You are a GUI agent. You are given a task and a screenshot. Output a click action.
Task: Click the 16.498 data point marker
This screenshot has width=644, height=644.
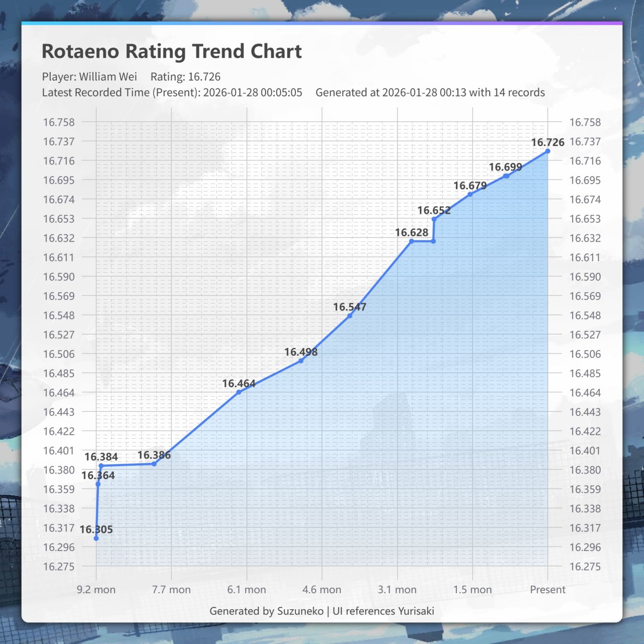pos(301,361)
